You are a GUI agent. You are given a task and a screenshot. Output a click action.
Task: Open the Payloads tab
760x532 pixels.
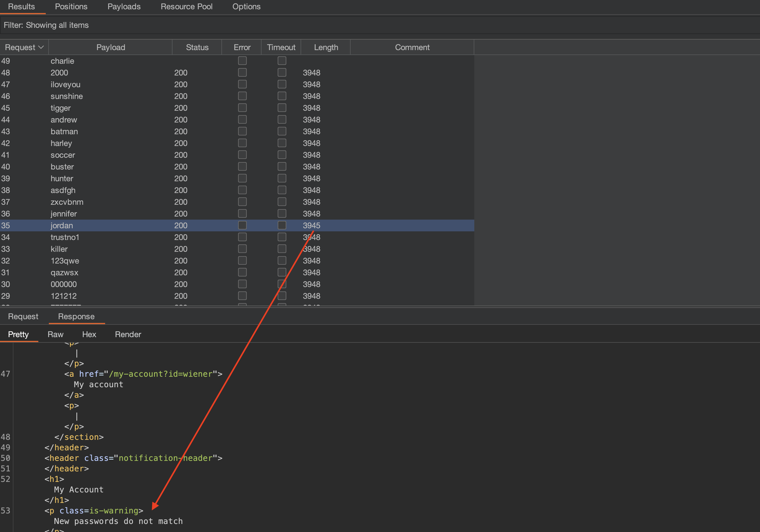124,6
